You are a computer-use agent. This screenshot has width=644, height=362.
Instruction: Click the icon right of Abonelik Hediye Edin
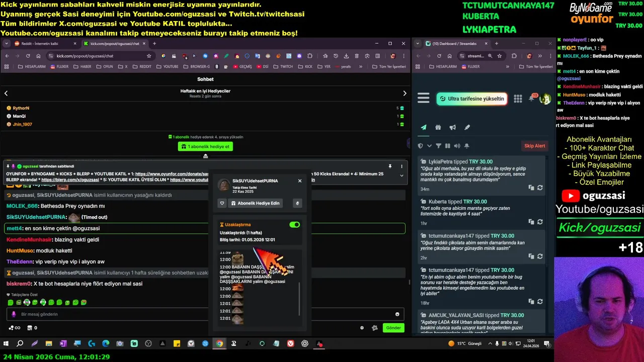(297, 203)
